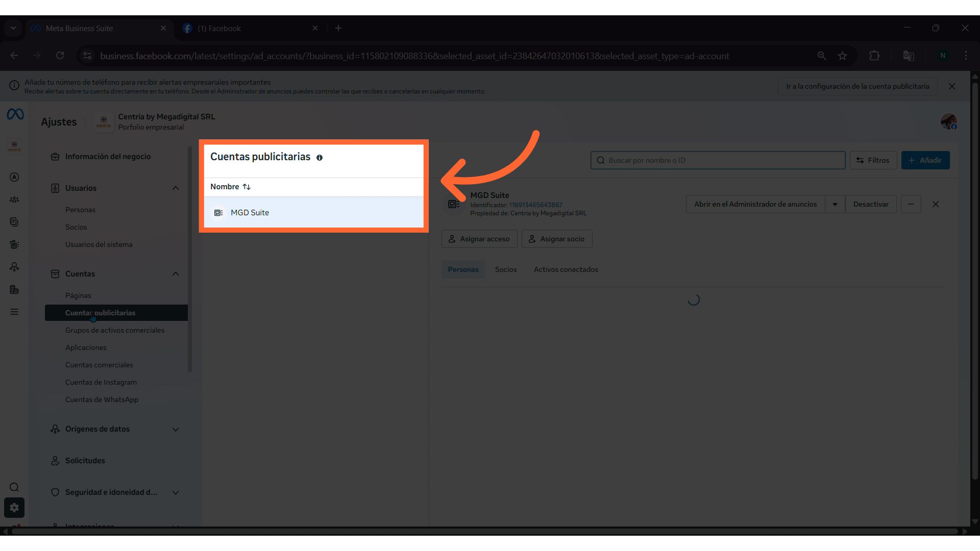Viewport: 980px width, 551px height.
Task: Open Personas under Usuarios
Action: 80,210
